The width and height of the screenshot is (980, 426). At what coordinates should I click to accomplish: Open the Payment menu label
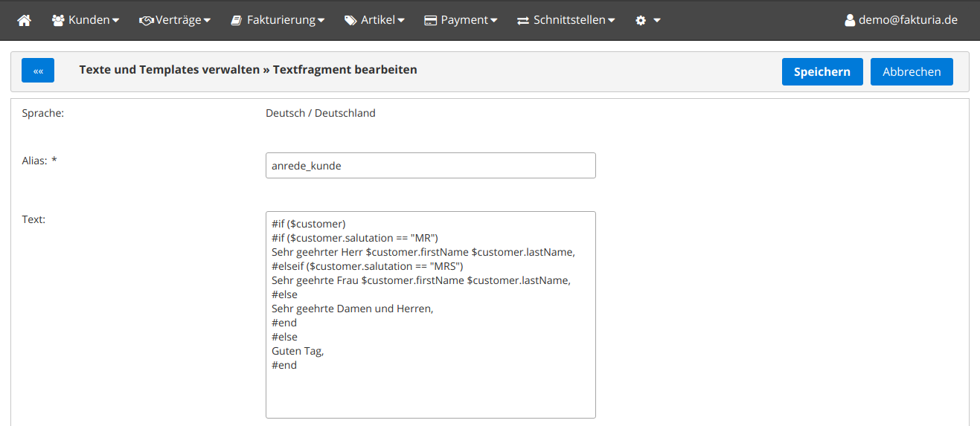(464, 20)
